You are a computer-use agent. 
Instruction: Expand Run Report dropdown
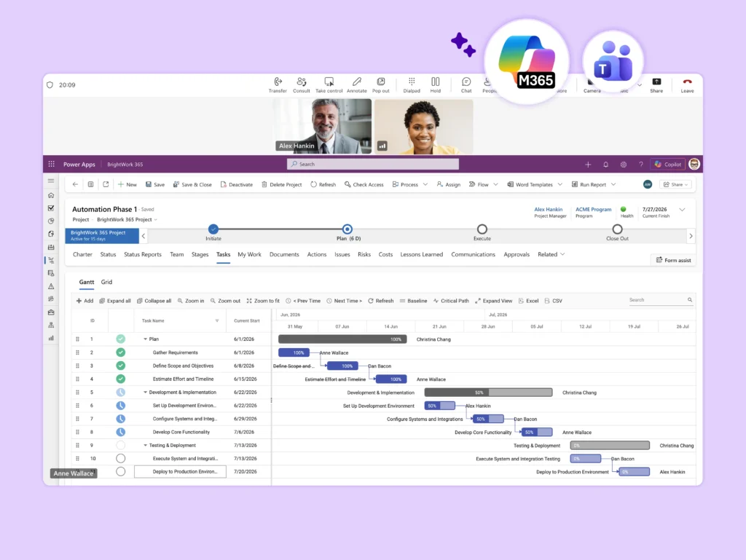(613, 184)
